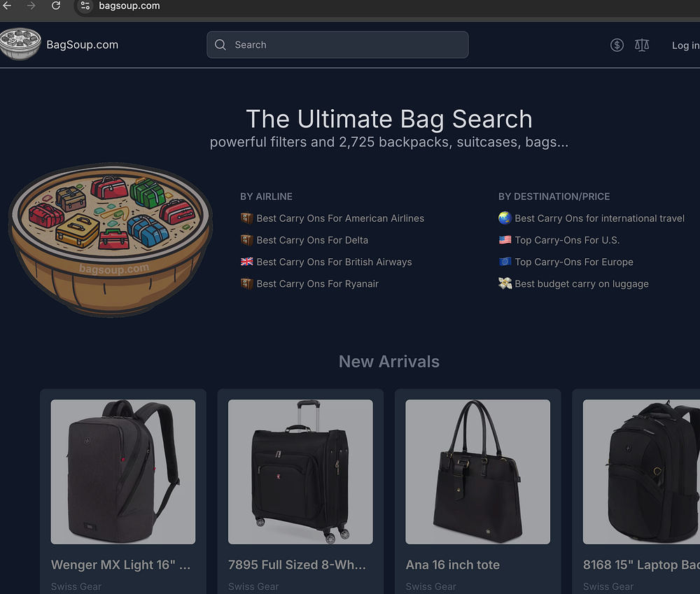Click the forward navigation arrow
700x594 pixels.
[31, 6]
